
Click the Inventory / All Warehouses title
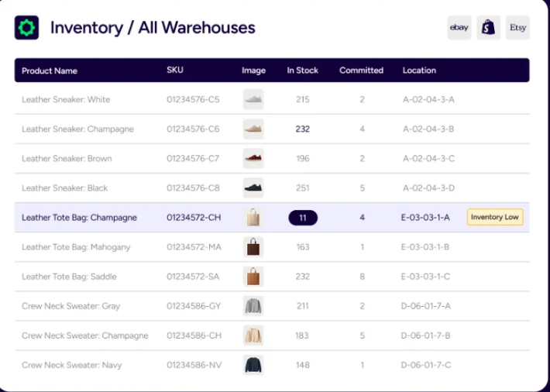[x=153, y=28]
